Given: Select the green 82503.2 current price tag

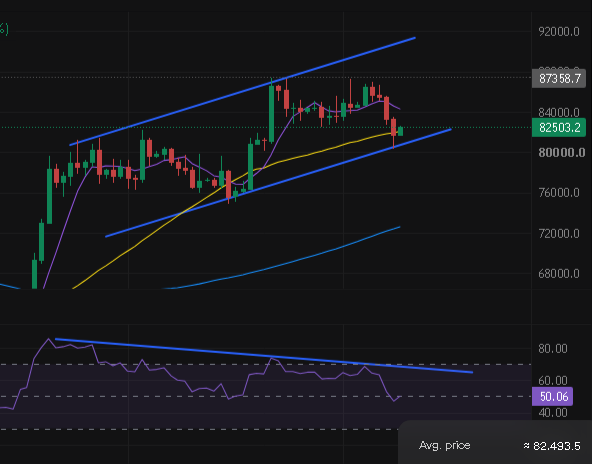Looking at the screenshot, I should [559, 128].
